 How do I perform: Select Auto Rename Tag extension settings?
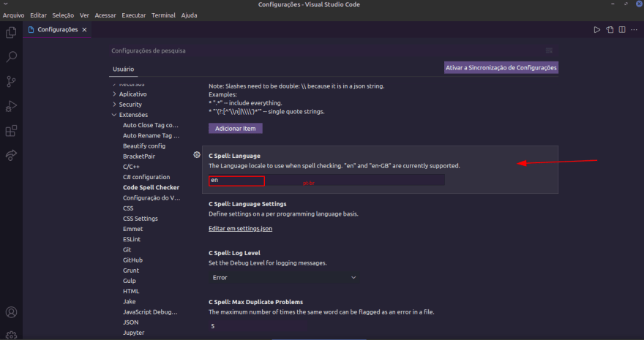[151, 135]
